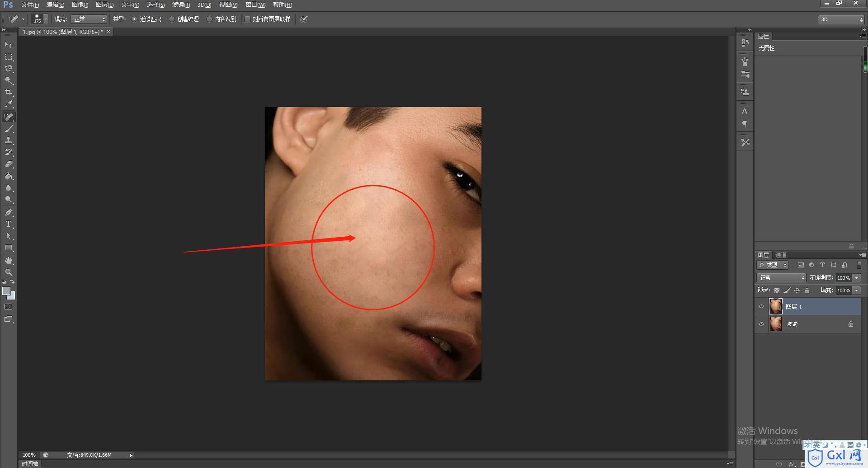
Task: Select the Dodge tool
Action: coord(9,199)
